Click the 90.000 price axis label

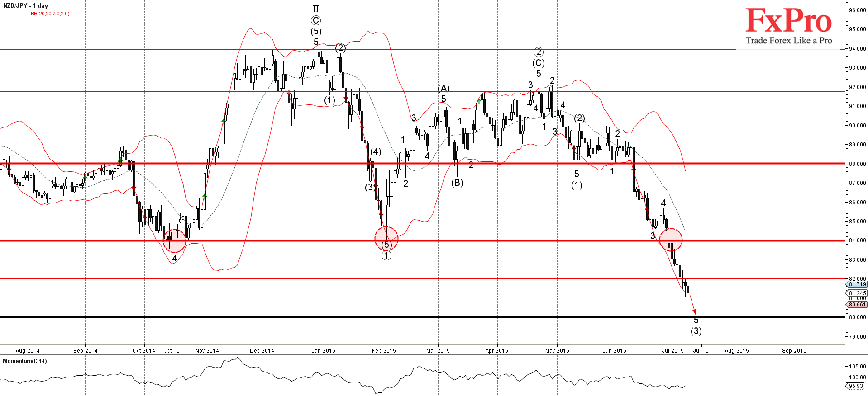click(858, 126)
